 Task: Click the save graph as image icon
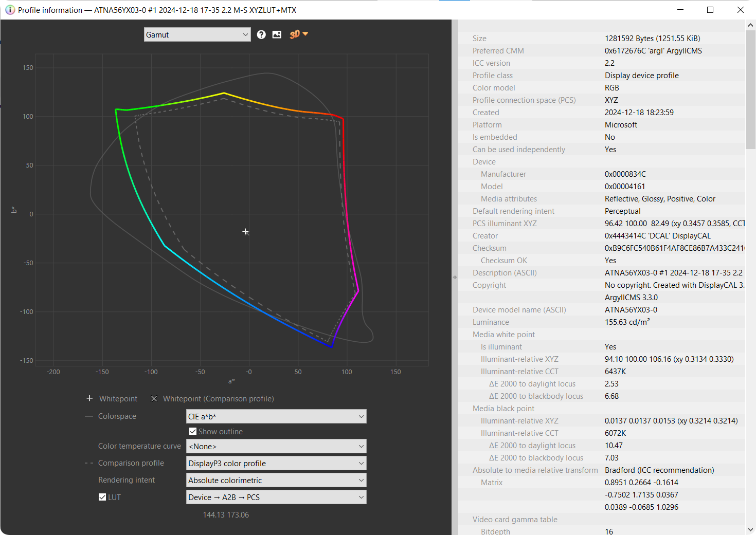277,34
